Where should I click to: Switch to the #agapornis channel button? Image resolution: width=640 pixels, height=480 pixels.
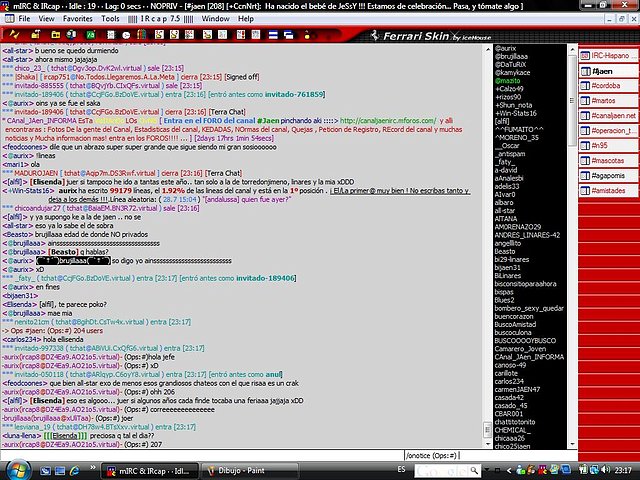[x=608, y=176]
